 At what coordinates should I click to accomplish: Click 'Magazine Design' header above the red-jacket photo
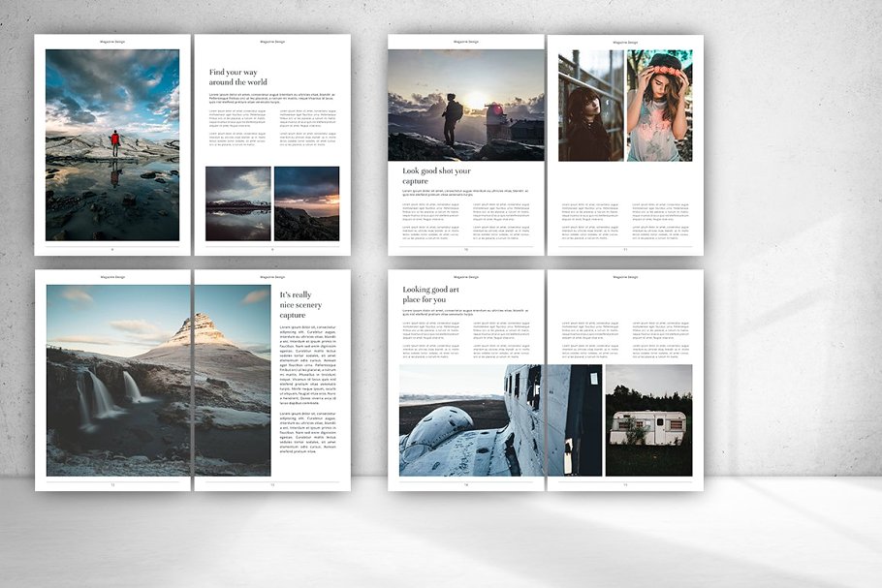(x=112, y=42)
